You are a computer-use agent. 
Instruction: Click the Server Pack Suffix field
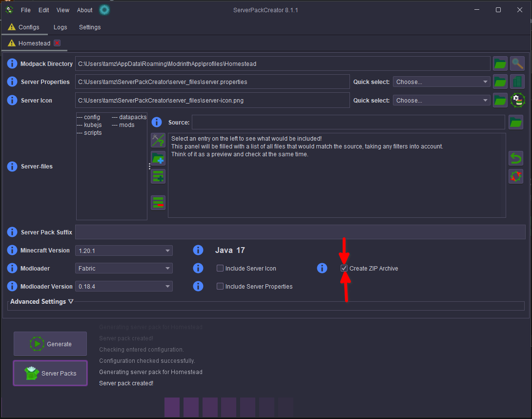coord(300,232)
